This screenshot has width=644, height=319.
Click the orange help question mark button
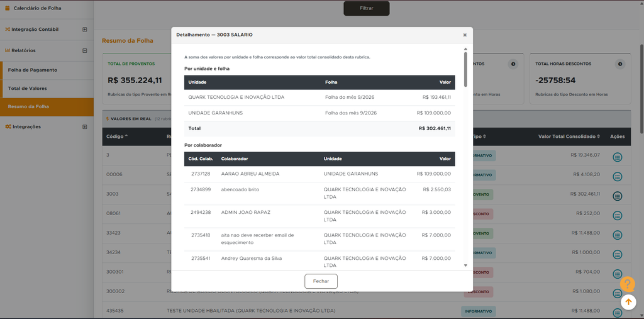(627, 284)
